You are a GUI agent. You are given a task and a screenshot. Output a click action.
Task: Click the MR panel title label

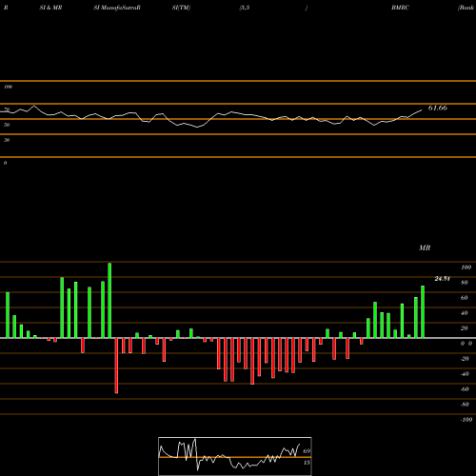(425, 248)
